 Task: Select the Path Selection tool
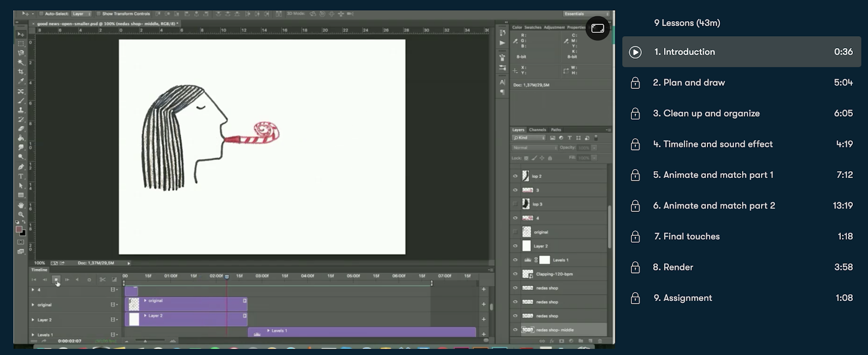[x=21, y=185]
